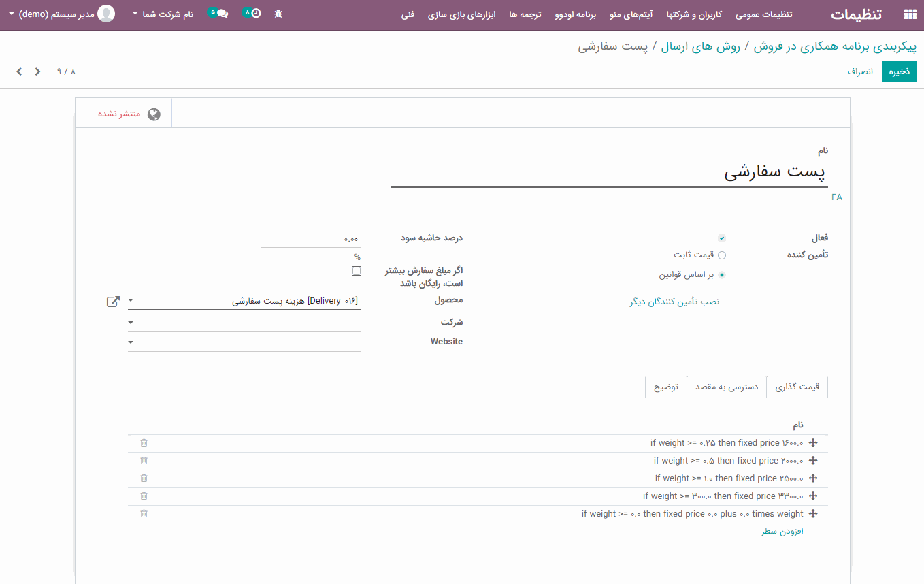Open نام شرکت شما company switcher
The image size is (924, 584).
click(163, 14)
